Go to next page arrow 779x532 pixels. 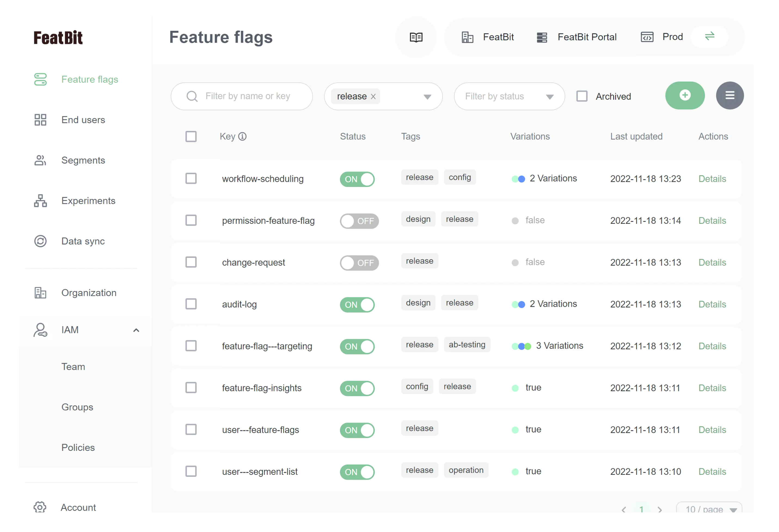660,510
